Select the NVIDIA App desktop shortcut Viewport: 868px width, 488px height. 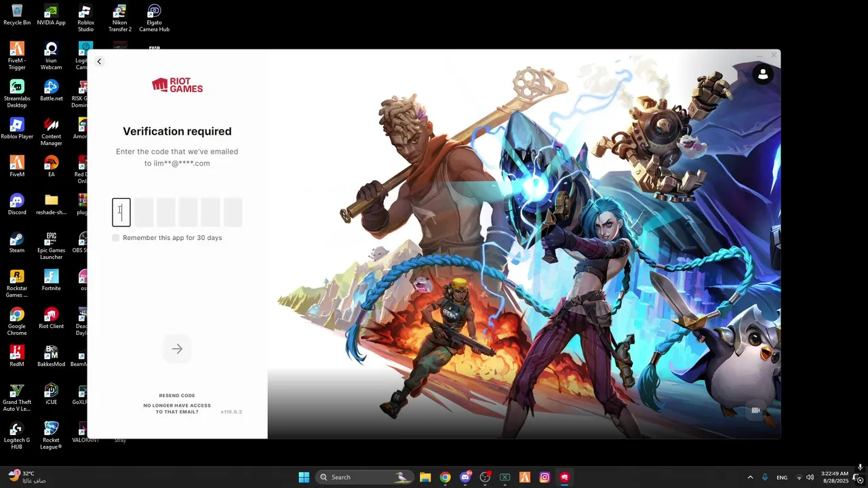click(x=51, y=15)
